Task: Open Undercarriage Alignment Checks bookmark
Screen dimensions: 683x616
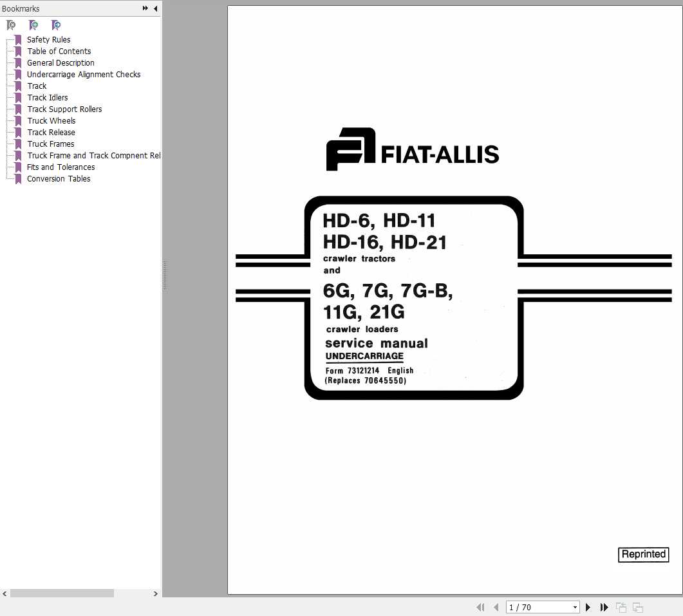Action: pyautogui.click(x=84, y=75)
